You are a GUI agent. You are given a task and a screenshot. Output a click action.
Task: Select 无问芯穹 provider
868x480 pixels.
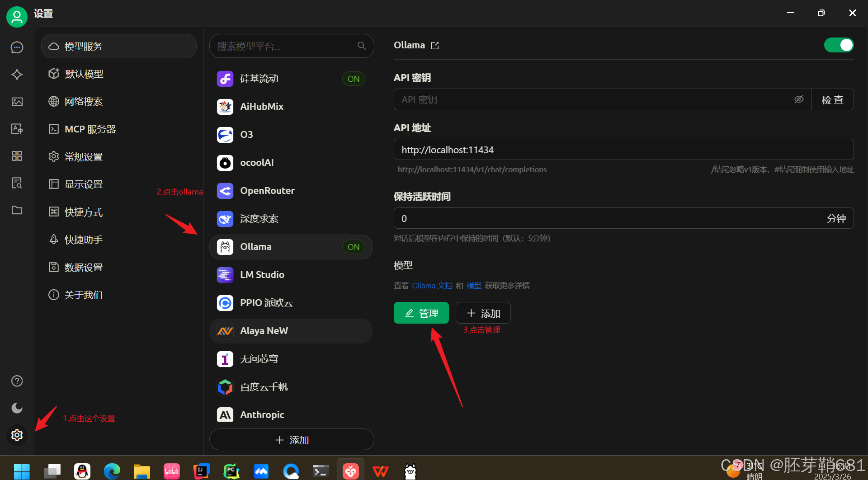pos(291,359)
